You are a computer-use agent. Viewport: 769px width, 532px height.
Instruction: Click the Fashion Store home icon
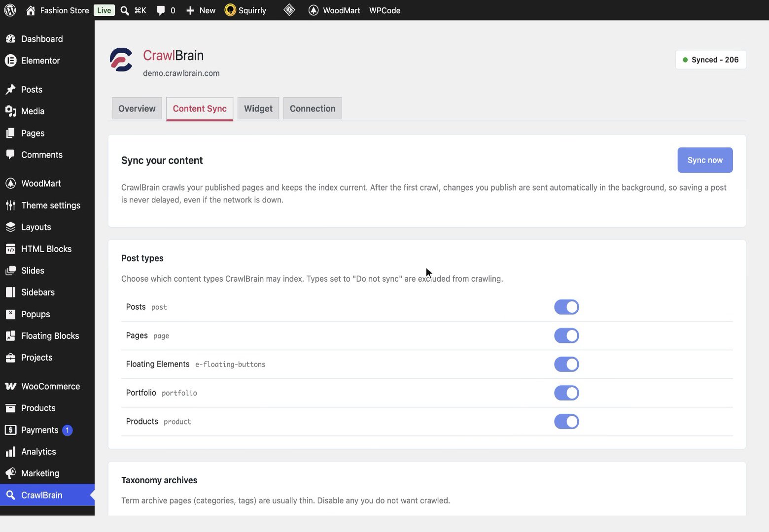pyautogui.click(x=31, y=10)
